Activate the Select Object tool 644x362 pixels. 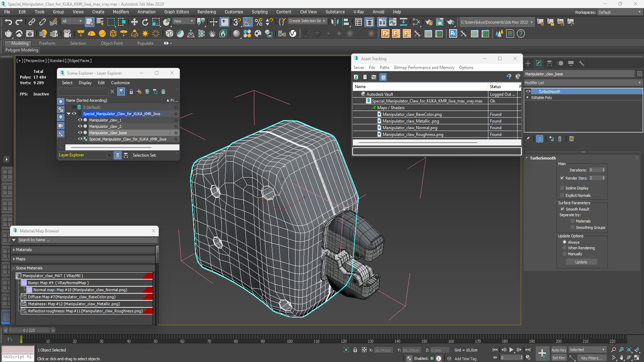coord(89,22)
